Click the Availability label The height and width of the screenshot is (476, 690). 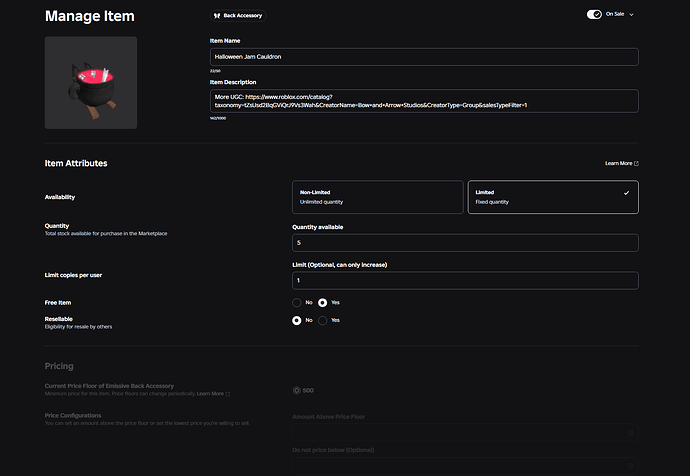[x=60, y=197]
